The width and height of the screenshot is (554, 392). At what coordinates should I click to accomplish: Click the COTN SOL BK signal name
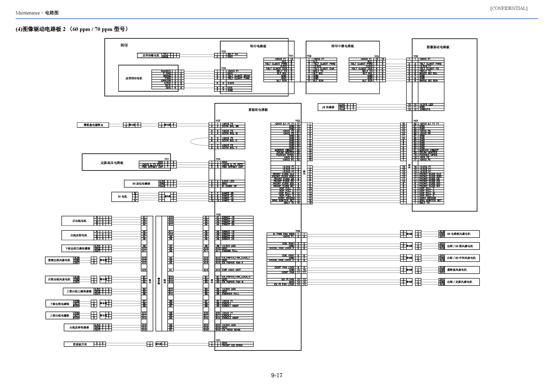230,126
